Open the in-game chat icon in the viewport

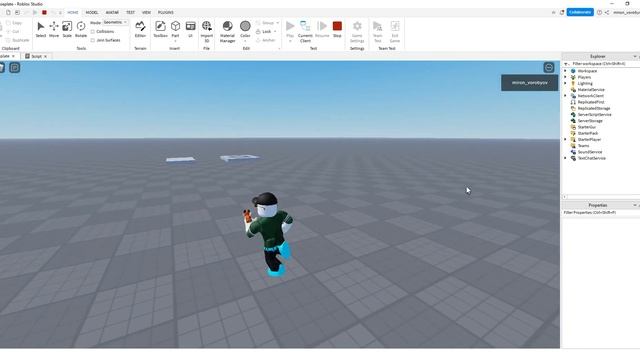click(15, 68)
